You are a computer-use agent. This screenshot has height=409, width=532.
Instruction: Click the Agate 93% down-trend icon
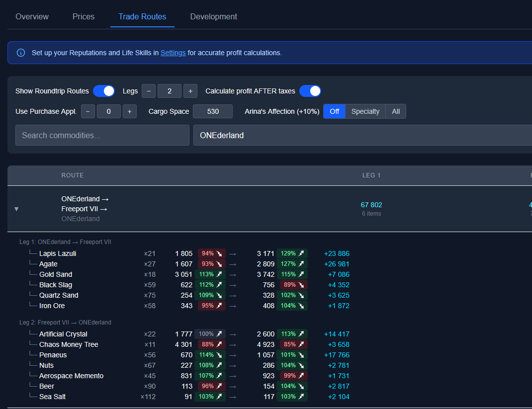point(219,264)
